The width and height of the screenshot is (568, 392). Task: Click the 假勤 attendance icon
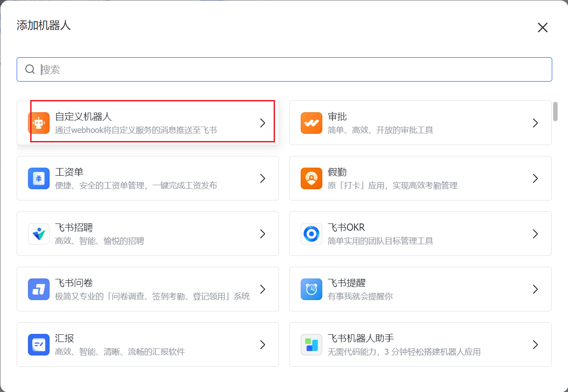tap(311, 178)
